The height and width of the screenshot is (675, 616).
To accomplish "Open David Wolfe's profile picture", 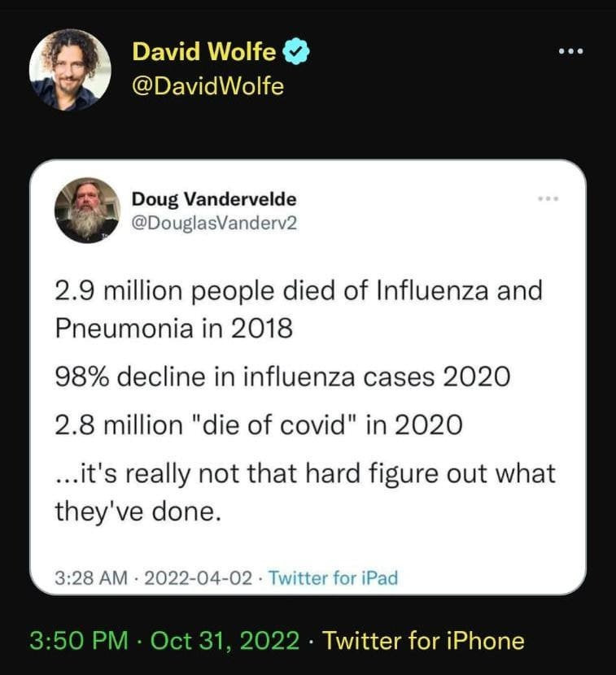I will (x=70, y=70).
